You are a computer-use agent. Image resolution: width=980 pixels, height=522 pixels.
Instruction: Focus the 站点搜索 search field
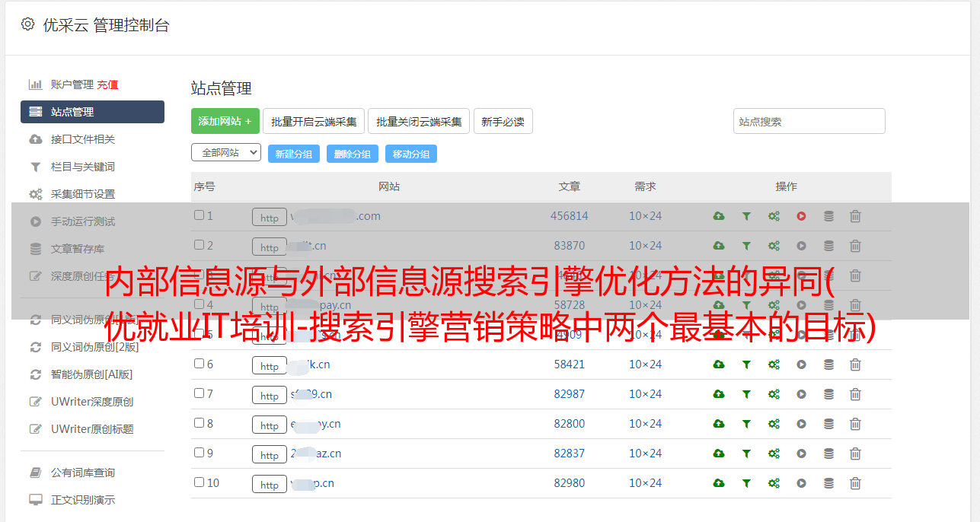(x=809, y=121)
